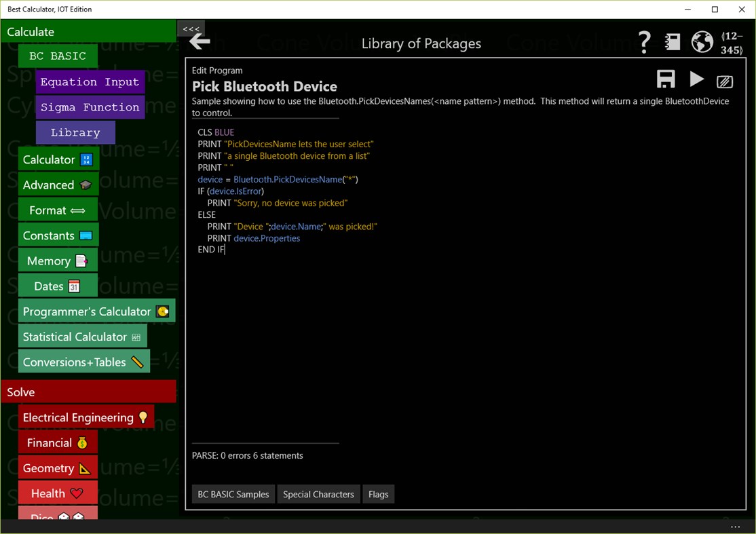Erase the program using the clear icon
The width and height of the screenshot is (756, 534).
click(x=725, y=81)
